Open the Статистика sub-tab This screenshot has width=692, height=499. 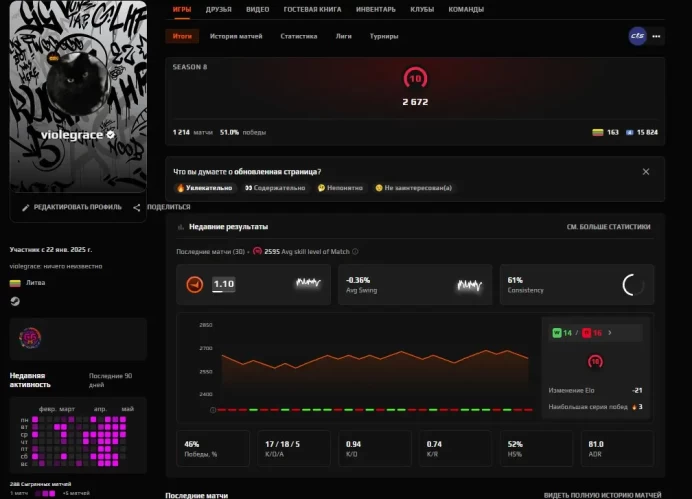pyautogui.click(x=299, y=36)
